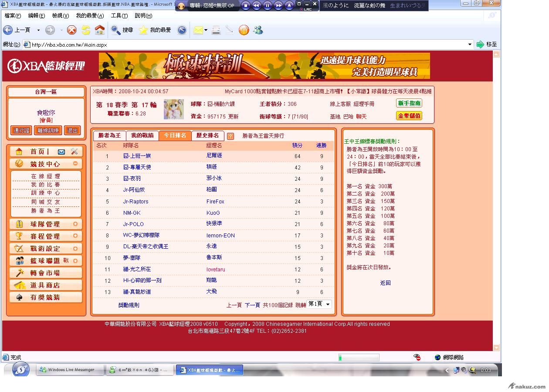Expand the 球隊管理 section
This screenshot has height=392, width=549.
[75, 224]
